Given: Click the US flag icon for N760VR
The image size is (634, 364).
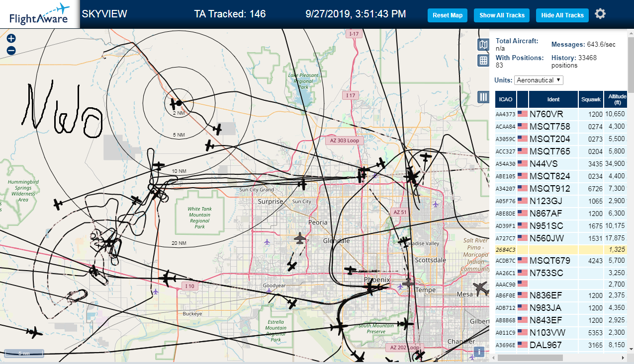Looking at the screenshot, I should click(523, 114).
